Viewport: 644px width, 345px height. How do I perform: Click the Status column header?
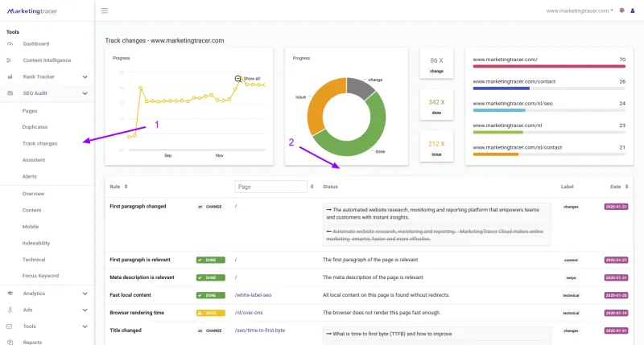point(330,187)
